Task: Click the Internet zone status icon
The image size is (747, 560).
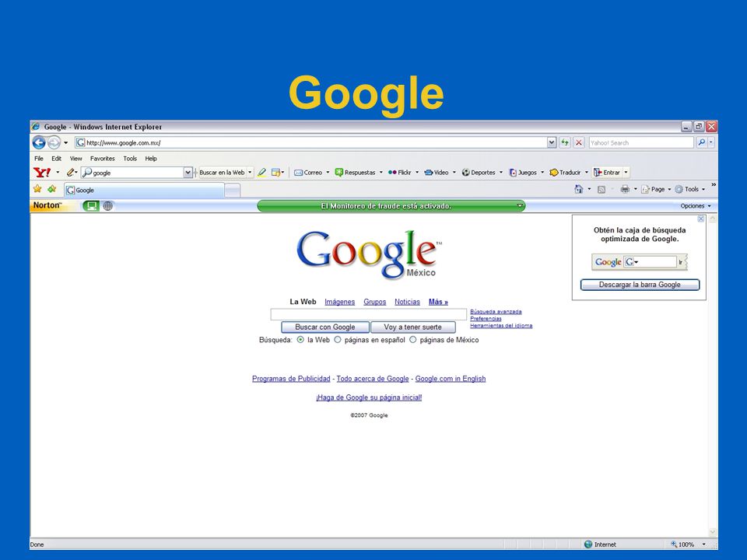Action: (x=588, y=544)
